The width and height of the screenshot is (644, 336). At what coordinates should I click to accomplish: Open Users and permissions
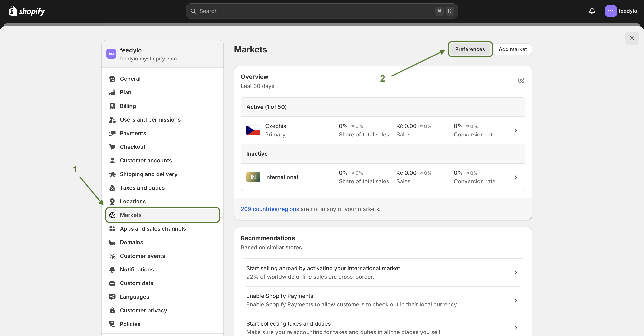(162, 119)
